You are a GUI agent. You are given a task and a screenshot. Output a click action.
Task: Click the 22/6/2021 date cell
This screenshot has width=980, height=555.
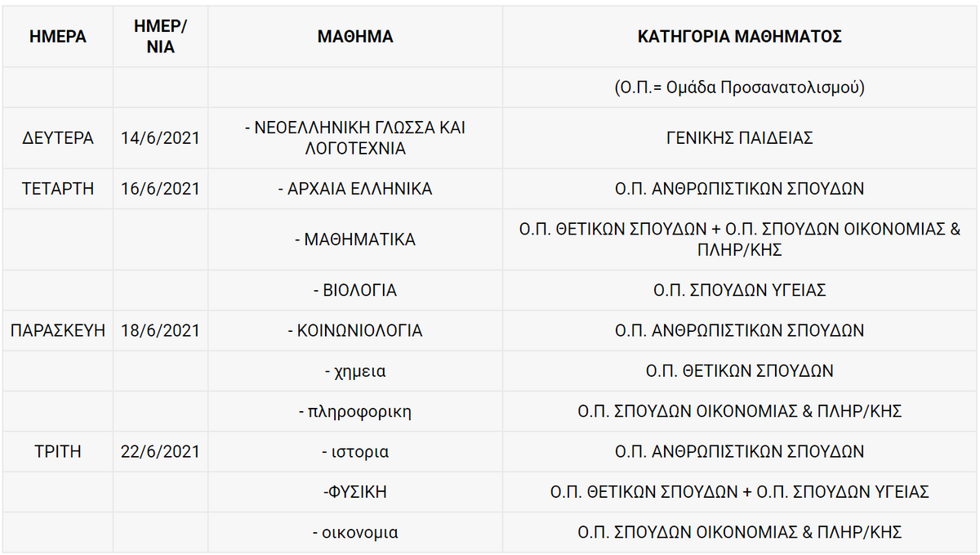tap(160, 452)
